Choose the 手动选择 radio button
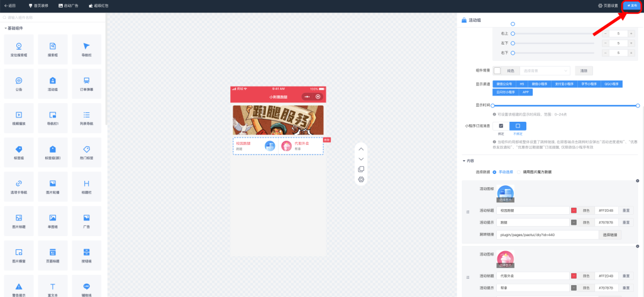 click(x=495, y=171)
